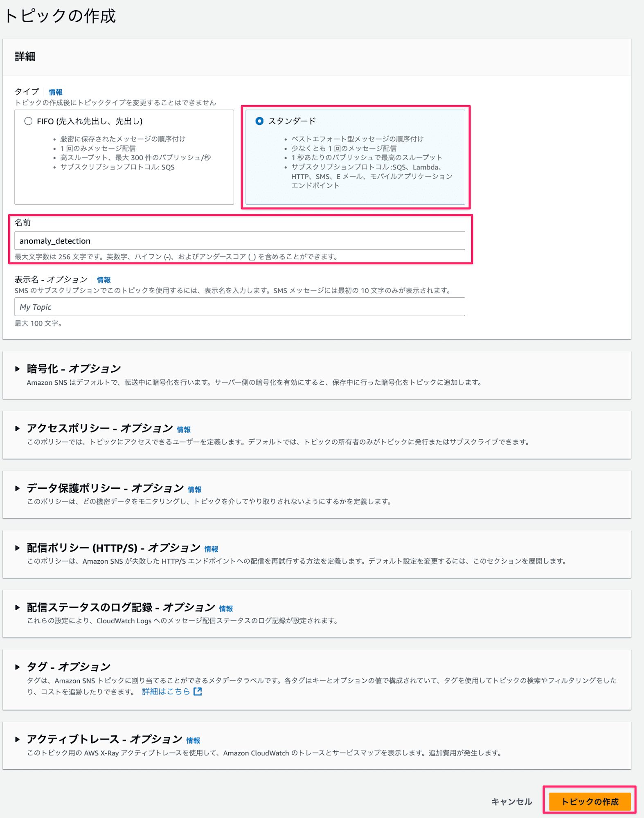This screenshot has width=644, height=818.
Task: Select the スタンダード topic type radio button
Action: point(259,121)
